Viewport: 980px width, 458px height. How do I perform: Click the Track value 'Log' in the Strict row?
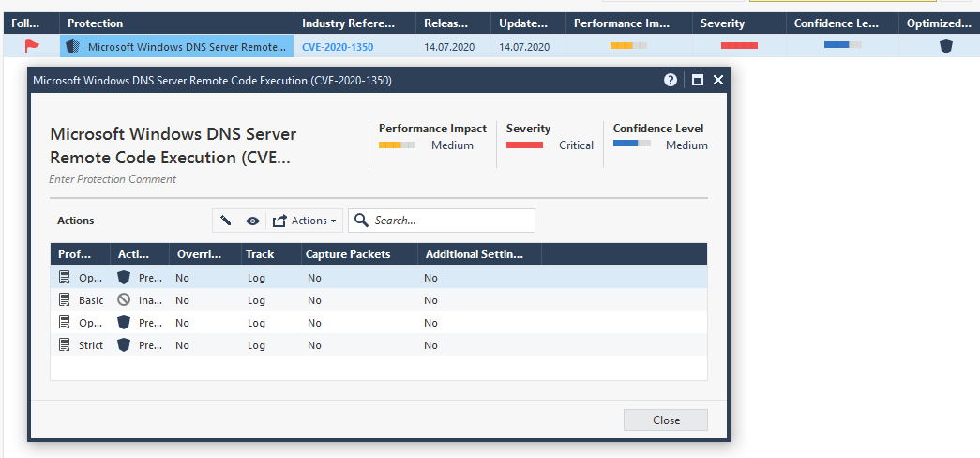coord(256,345)
